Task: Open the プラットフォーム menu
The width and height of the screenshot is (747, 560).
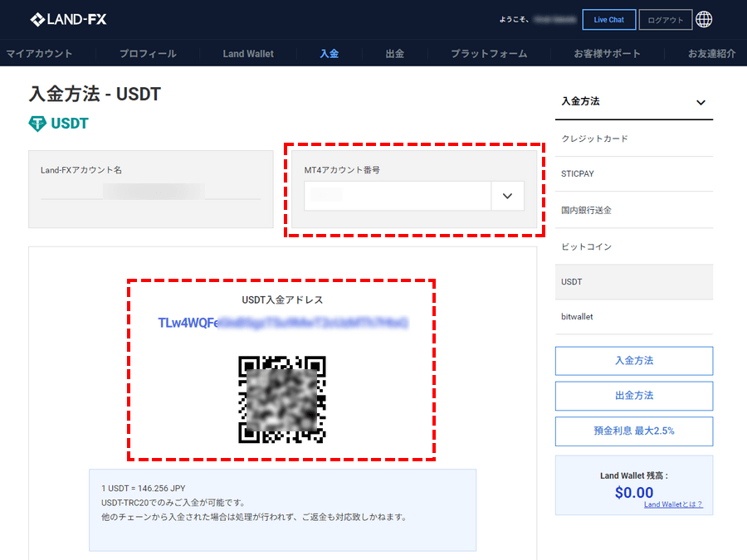Action: pyautogui.click(x=489, y=53)
